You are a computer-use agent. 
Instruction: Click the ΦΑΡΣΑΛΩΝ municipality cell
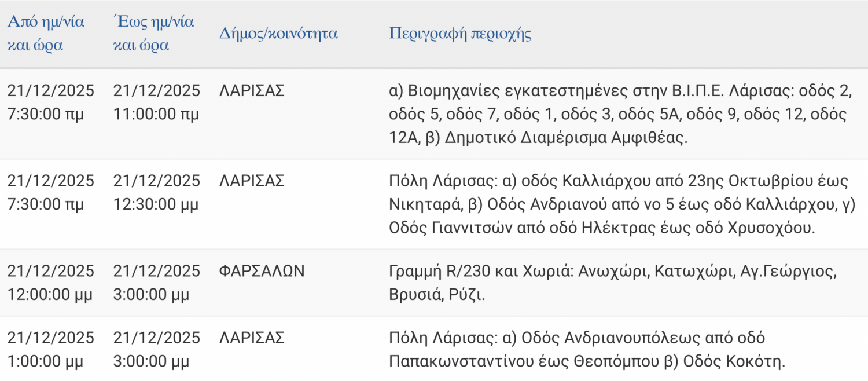pos(262,271)
